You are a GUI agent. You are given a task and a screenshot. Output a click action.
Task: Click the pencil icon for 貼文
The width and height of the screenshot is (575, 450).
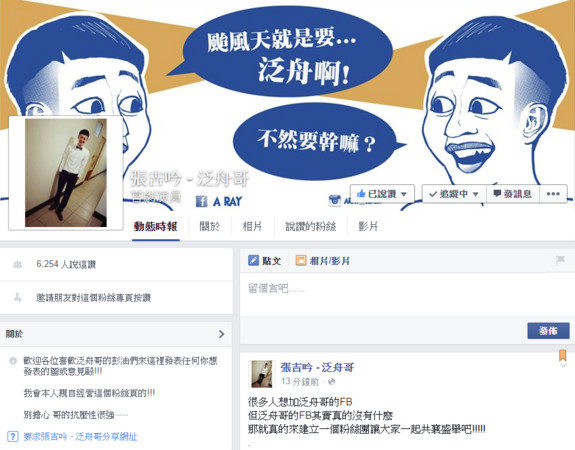click(x=253, y=260)
